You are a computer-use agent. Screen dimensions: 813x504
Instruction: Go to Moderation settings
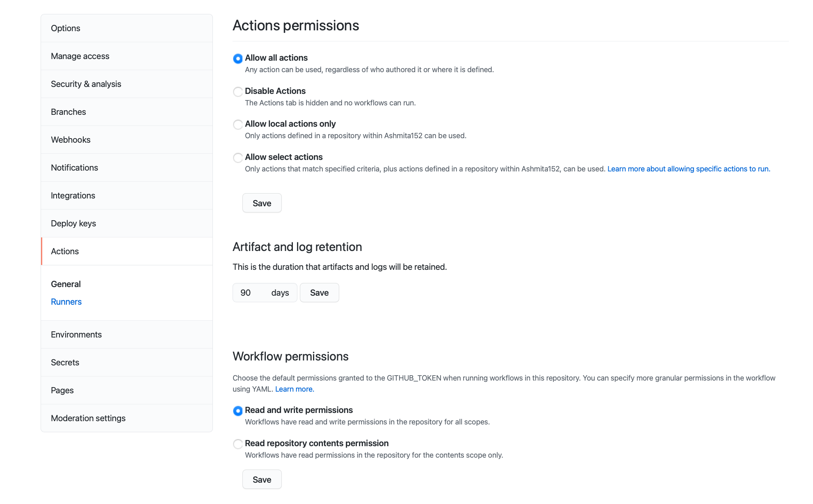[x=88, y=418]
